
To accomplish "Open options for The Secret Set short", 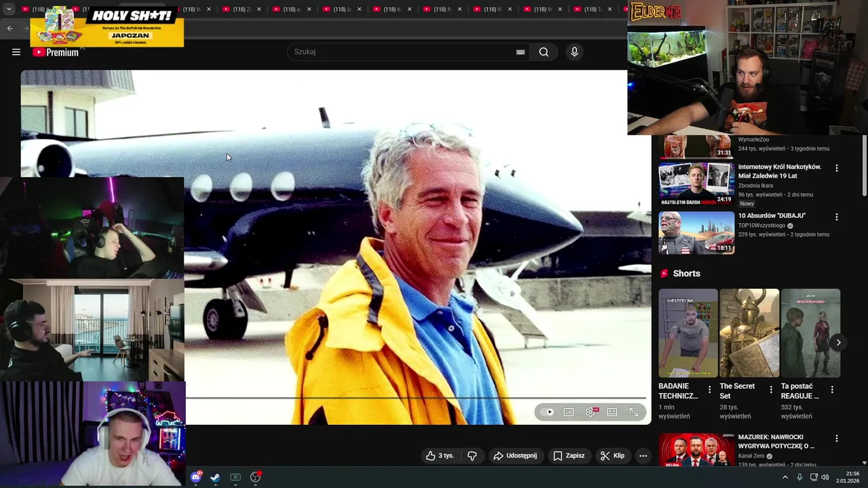I will [770, 390].
